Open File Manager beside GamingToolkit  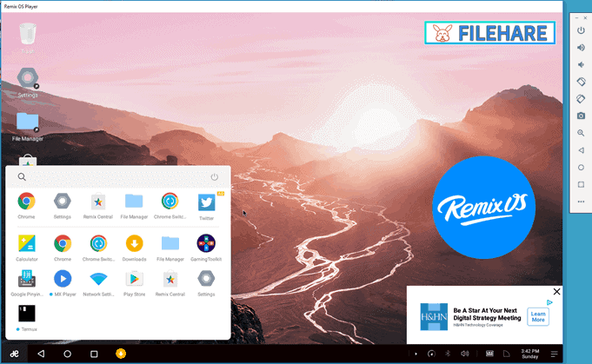tap(170, 243)
